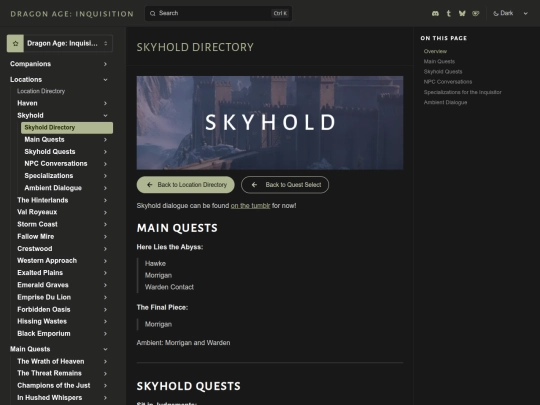Open Hissing Wastes location
540x405 pixels.
pos(42,321)
